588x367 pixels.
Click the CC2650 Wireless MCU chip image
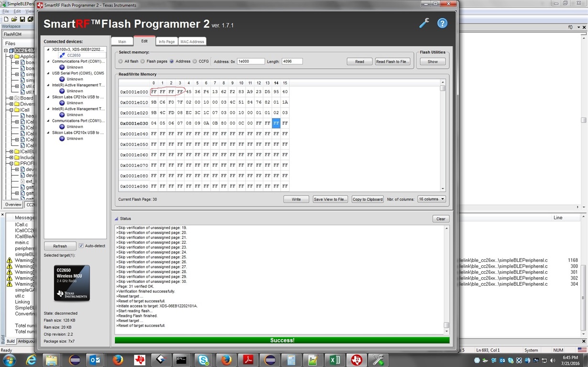pos(72,283)
